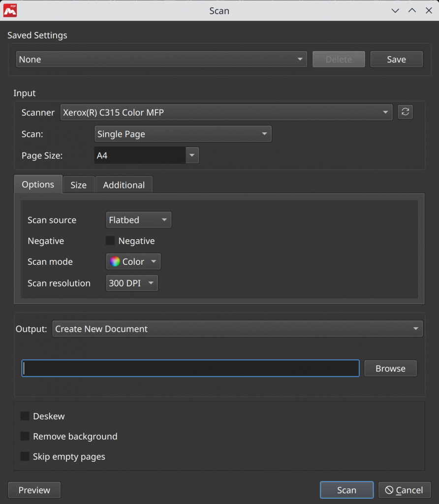Click the output filename input field
The height and width of the screenshot is (504, 439).
(190, 368)
